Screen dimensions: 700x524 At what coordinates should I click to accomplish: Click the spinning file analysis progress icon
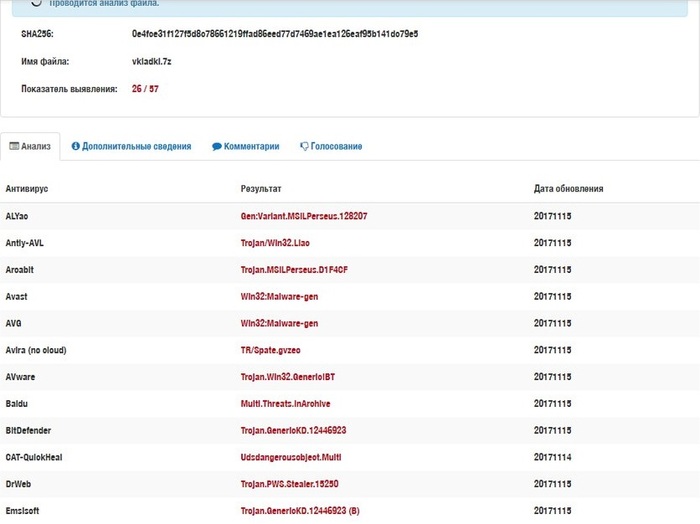38,3
